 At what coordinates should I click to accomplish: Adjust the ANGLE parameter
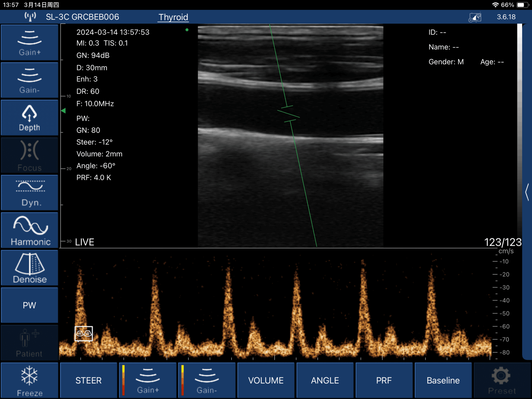325,380
